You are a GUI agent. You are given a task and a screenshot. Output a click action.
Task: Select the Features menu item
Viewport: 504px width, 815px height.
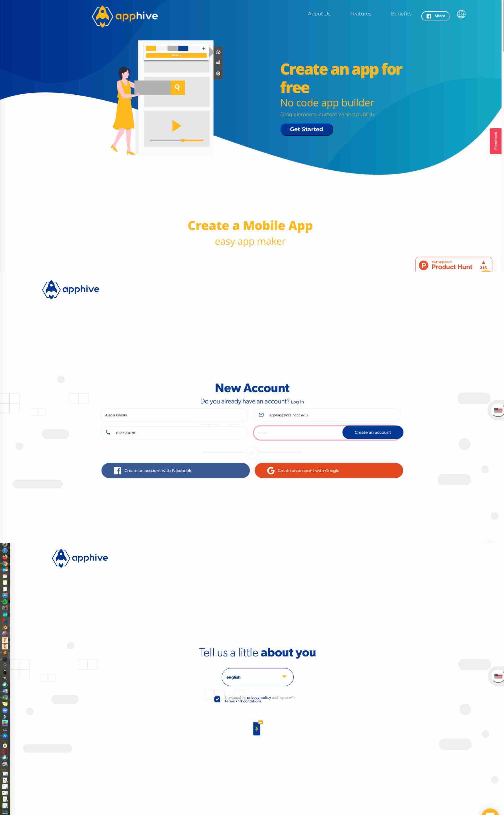coord(360,14)
